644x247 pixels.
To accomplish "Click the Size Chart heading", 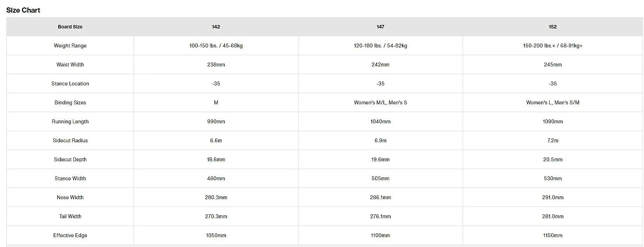I will 23,10.
